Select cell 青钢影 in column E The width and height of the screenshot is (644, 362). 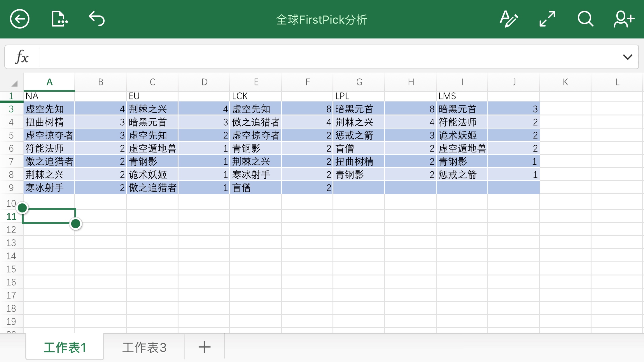(256, 148)
